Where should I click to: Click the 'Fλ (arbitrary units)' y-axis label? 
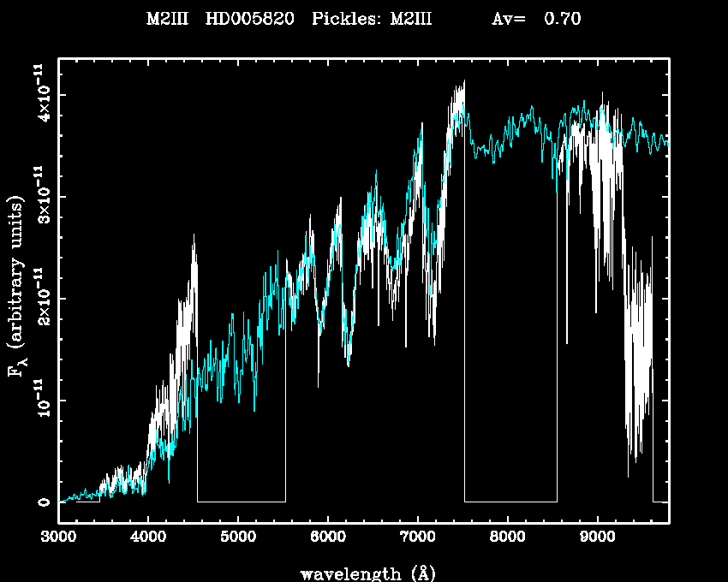[18, 287]
